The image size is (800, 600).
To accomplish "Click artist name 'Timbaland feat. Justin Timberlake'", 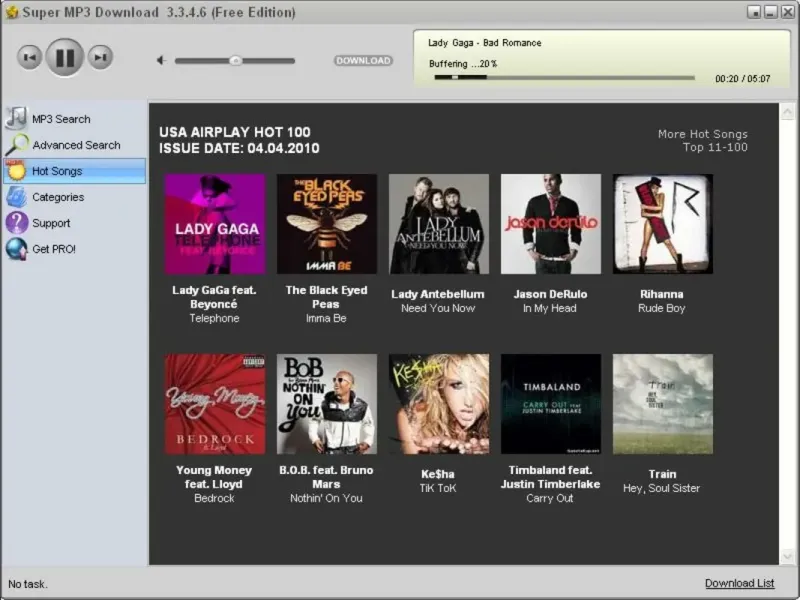I will 550,477.
